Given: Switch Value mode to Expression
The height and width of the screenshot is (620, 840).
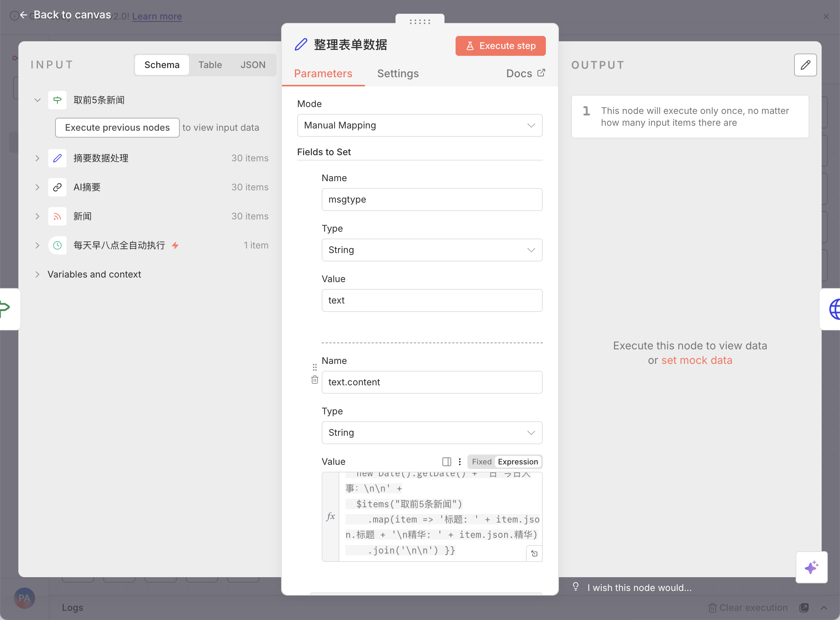Looking at the screenshot, I should click(518, 462).
